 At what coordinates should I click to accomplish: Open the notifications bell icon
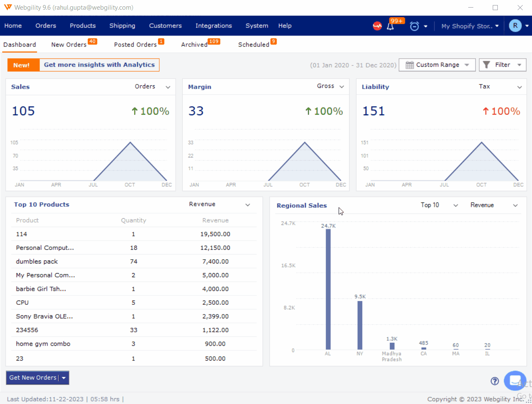(391, 26)
